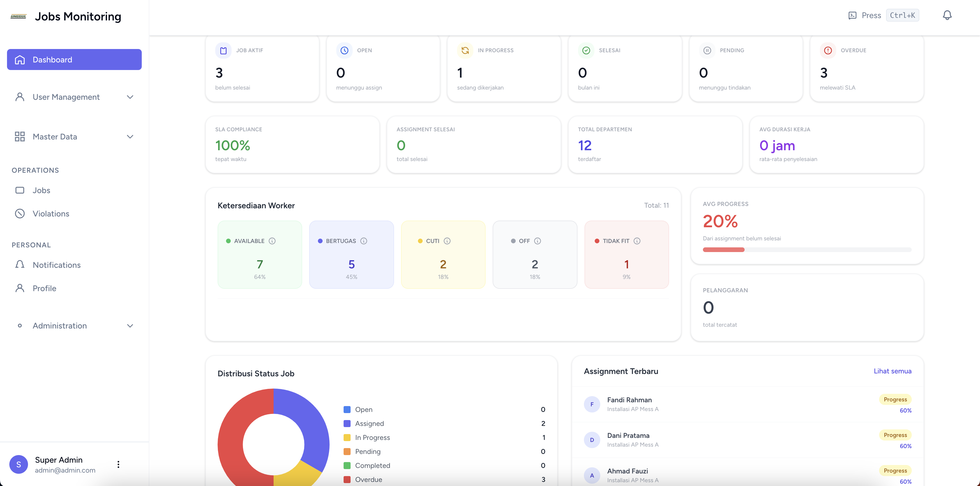Image resolution: width=980 pixels, height=486 pixels.
Task: Open Fandi Rahman's assignment row
Action: [748, 404]
